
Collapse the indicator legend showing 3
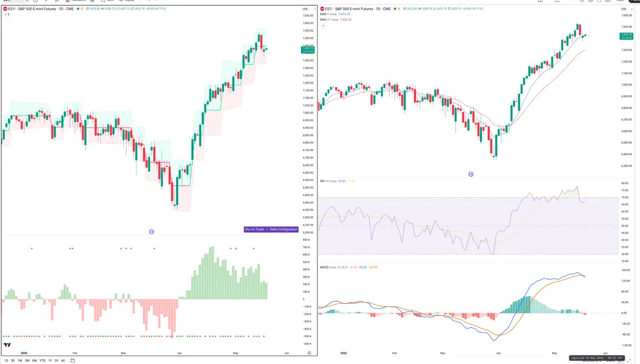click(7, 14)
